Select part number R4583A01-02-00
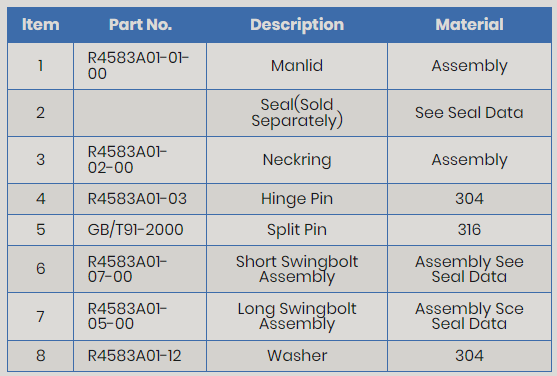 127,160
